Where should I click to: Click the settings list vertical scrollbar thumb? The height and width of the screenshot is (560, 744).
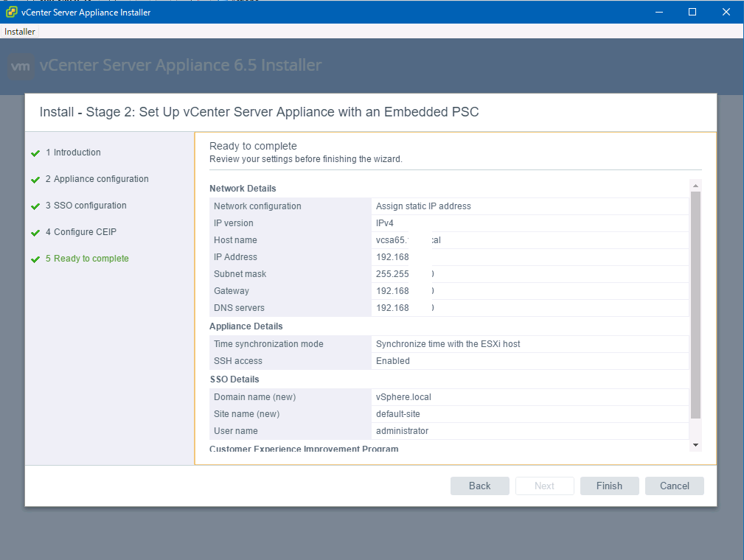click(695, 305)
